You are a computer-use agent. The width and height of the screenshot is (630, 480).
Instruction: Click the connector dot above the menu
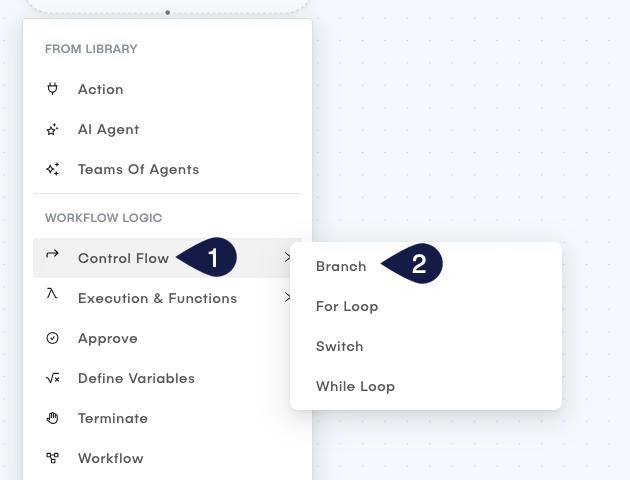point(167,13)
